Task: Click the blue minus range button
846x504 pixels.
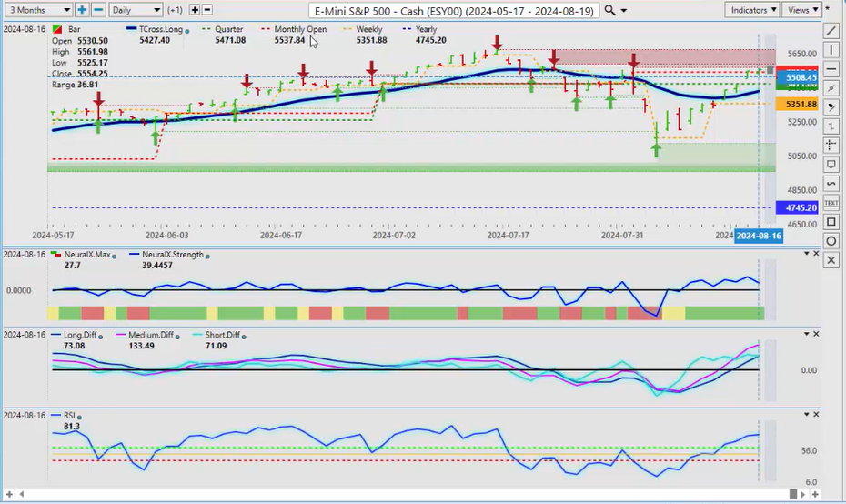Action: pos(99,10)
